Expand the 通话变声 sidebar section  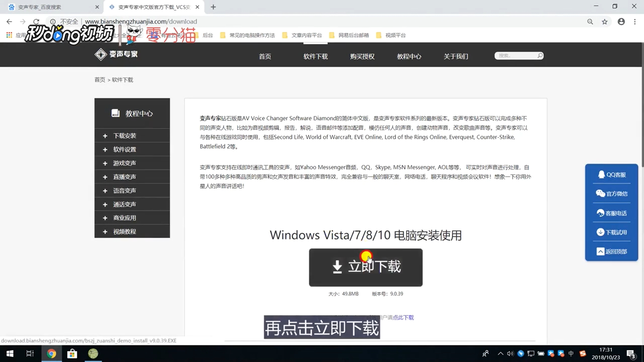pyautogui.click(x=132, y=204)
